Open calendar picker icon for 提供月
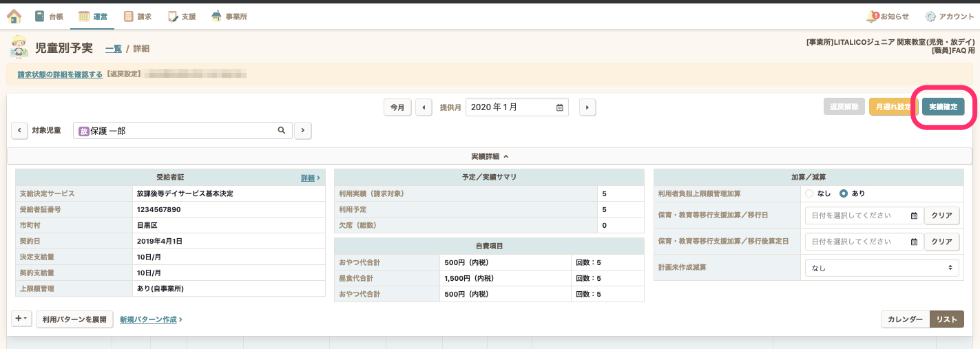This screenshot has height=349, width=980. tap(560, 107)
